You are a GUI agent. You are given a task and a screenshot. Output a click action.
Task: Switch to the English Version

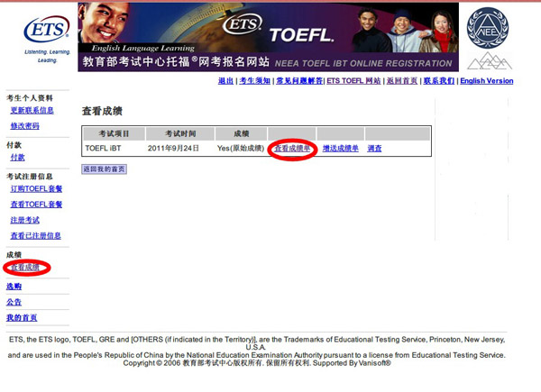(x=486, y=81)
